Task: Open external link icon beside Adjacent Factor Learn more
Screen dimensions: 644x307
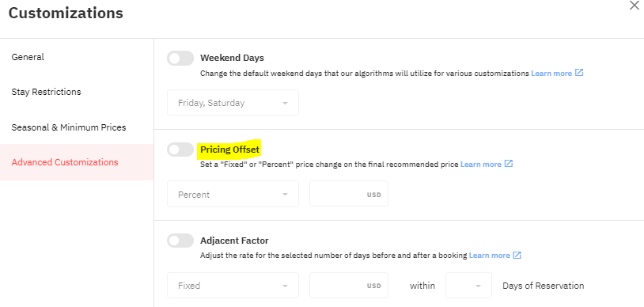Action: pyautogui.click(x=517, y=256)
